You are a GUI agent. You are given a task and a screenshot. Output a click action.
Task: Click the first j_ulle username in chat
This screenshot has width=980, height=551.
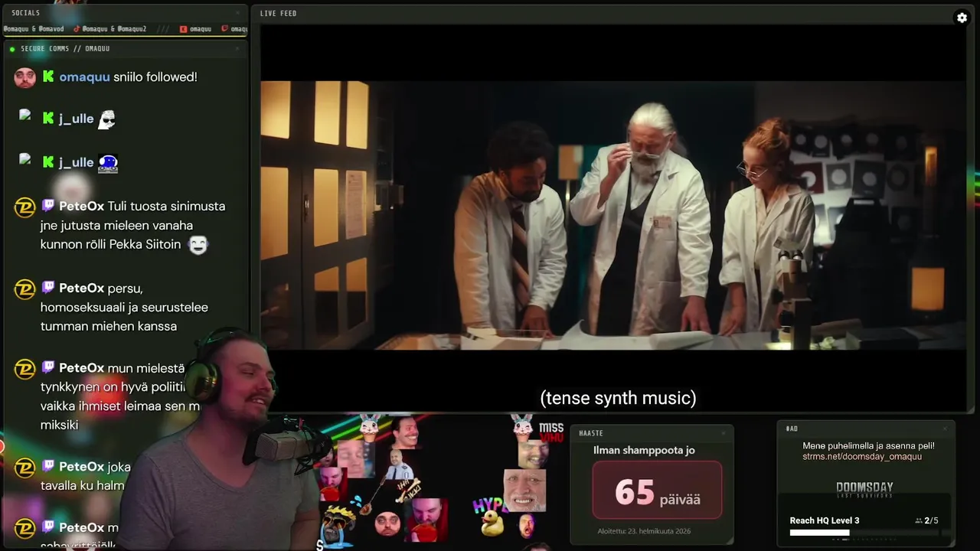[x=77, y=119]
